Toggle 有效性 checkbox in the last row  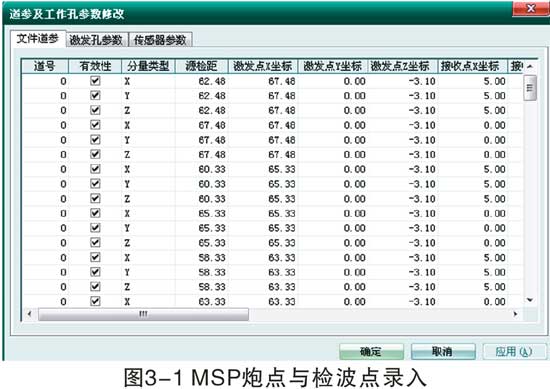(95, 301)
